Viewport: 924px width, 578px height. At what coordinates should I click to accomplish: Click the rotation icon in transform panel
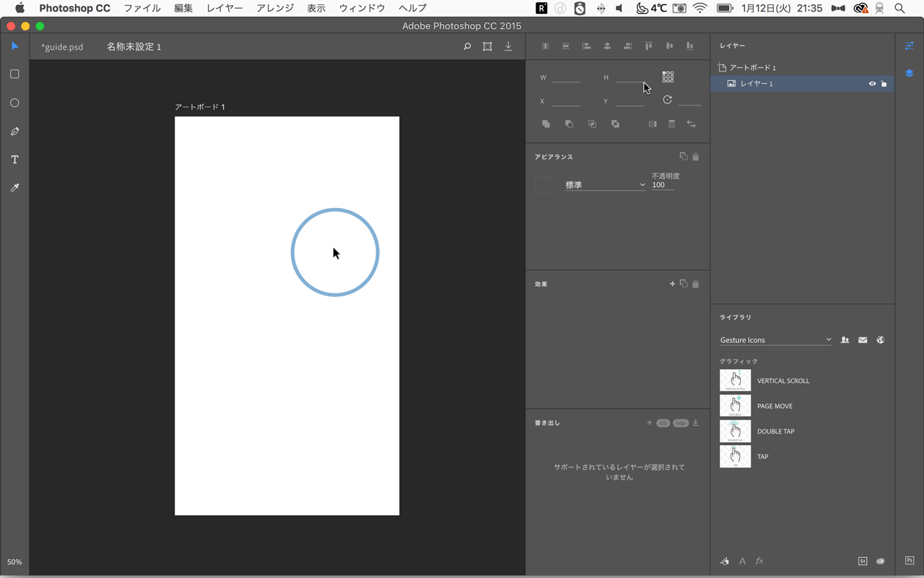[667, 100]
